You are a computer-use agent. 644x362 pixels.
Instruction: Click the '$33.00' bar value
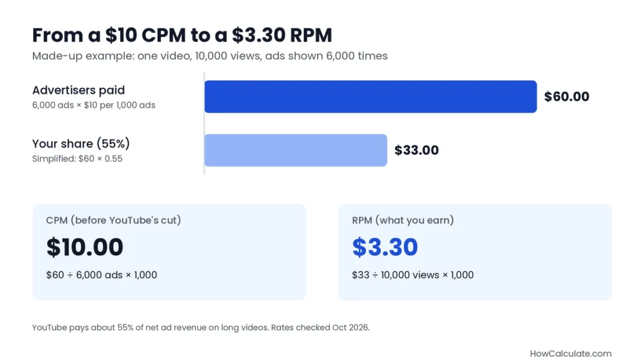[x=416, y=150]
